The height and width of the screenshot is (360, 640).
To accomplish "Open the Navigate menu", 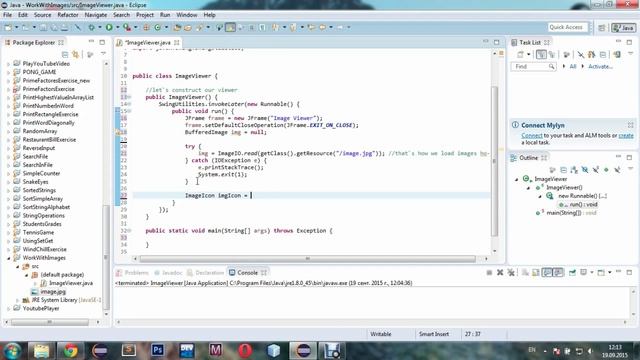I will [96, 15].
